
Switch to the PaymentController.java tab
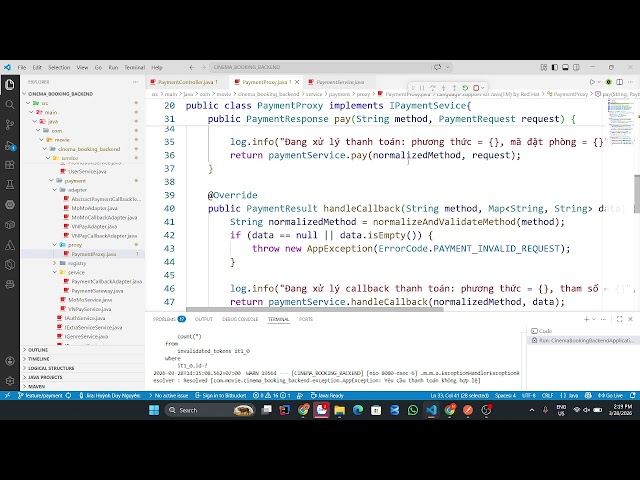(x=187, y=82)
